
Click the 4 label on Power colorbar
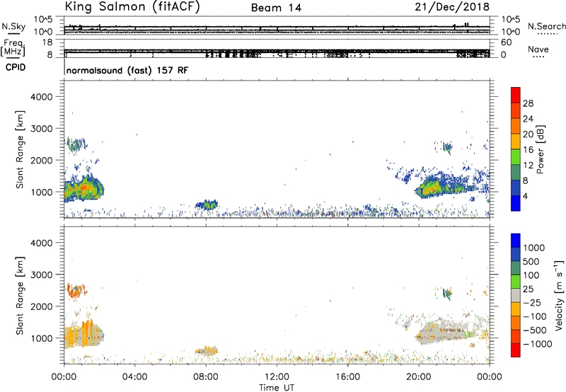(x=526, y=196)
